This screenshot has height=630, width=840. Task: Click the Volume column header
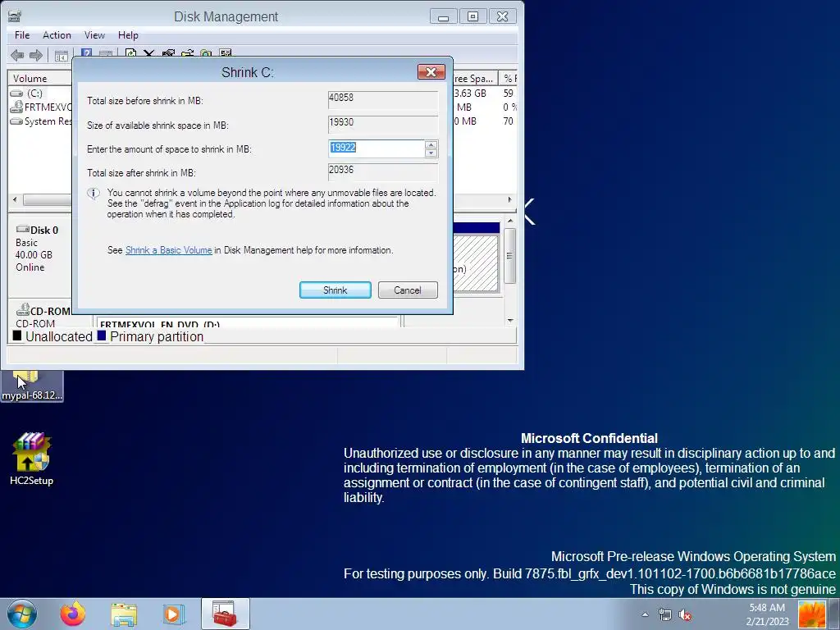[40, 78]
